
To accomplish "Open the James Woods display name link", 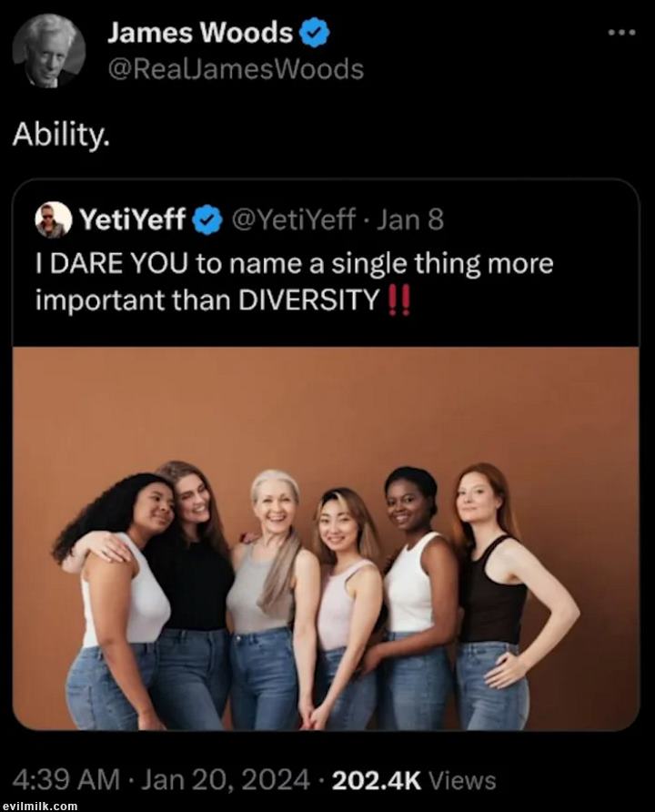I will pyautogui.click(x=200, y=35).
